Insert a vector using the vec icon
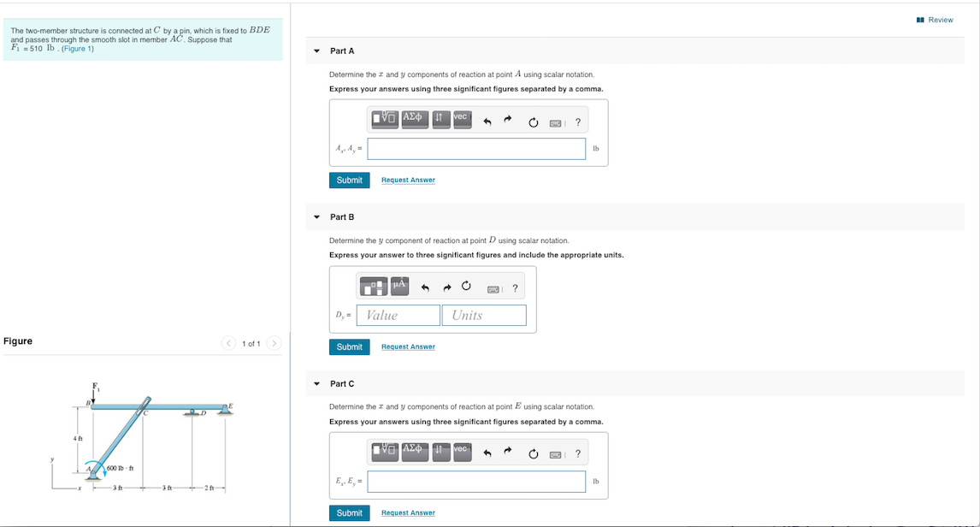The image size is (980, 527). point(461,120)
